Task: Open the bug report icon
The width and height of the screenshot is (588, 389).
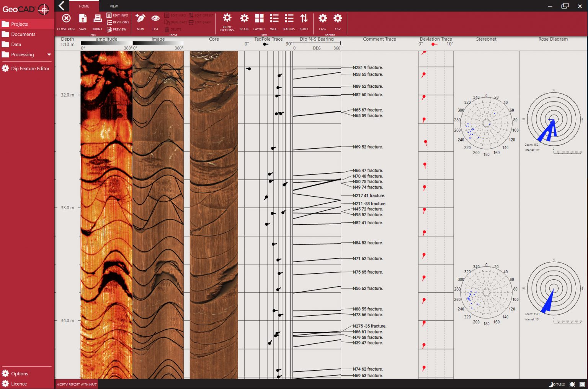Action: coord(572,384)
